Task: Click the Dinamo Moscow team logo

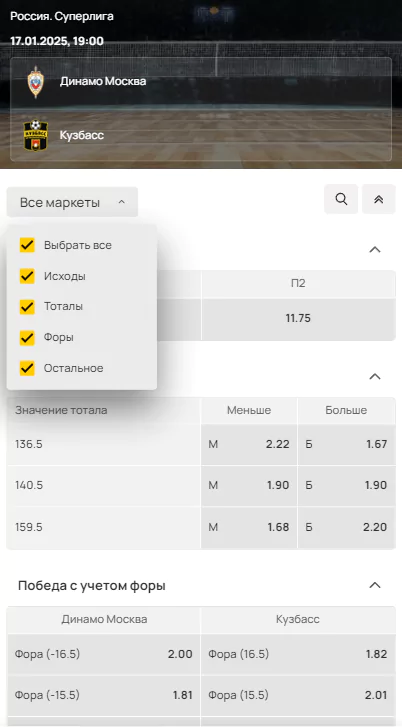Action: [x=36, y=82]
